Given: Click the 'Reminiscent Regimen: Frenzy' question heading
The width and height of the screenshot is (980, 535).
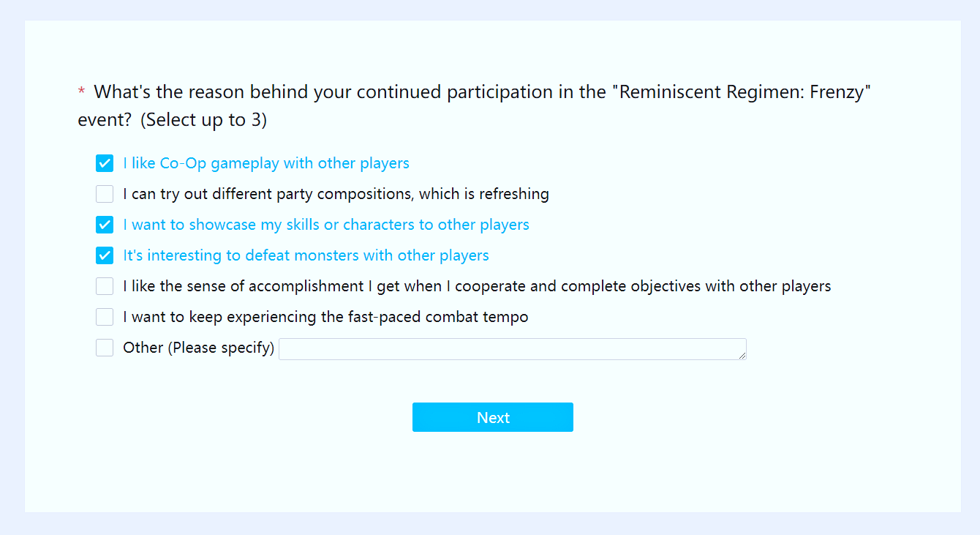Looking at the screenshot, I should coord(475,106).
